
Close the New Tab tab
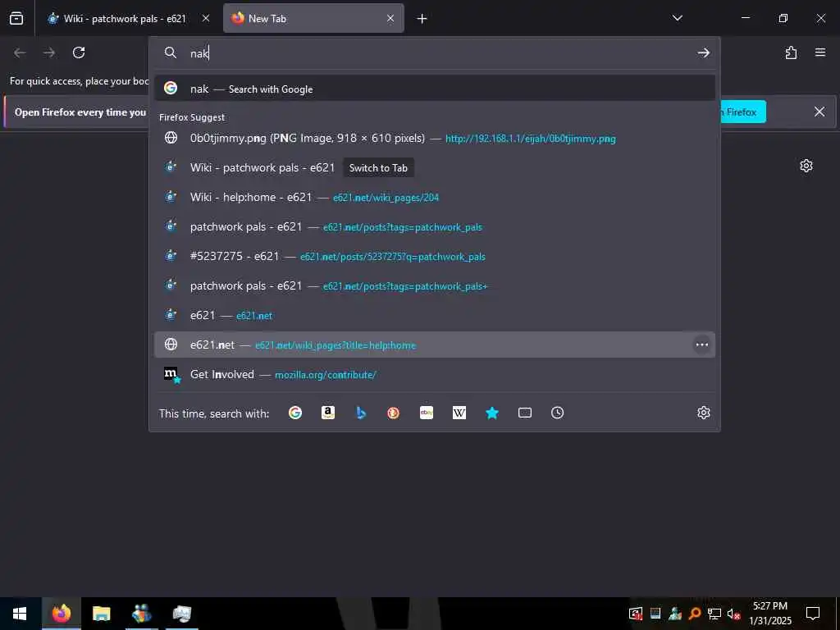[390, 19]
